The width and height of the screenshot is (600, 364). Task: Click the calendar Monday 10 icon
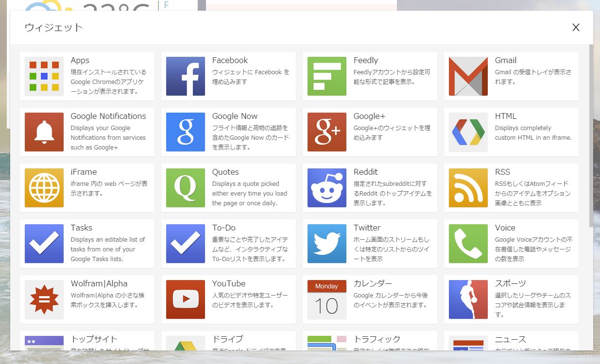(x=327, y=299)
